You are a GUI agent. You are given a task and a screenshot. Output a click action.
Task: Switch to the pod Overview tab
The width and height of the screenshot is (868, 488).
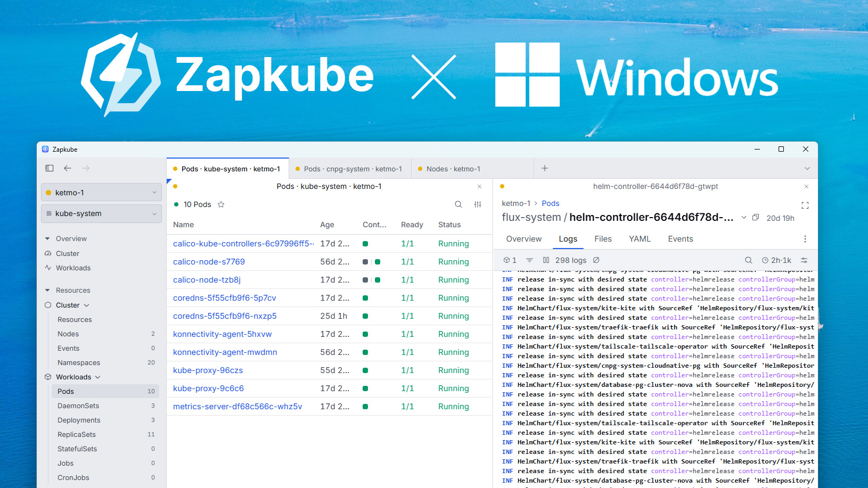coord(524,239)
